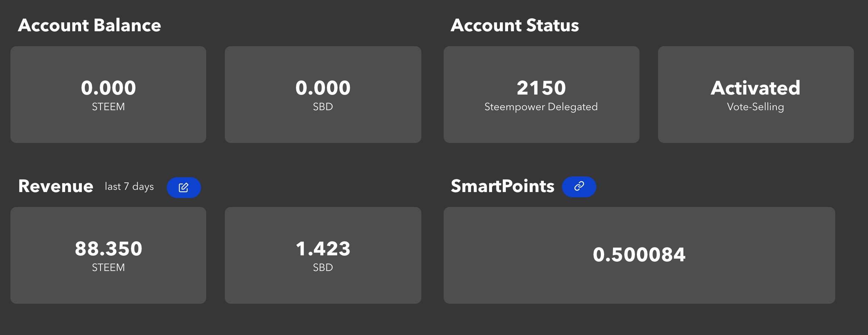
Task: Open the SBD account balance card
Action: point(323,95)
